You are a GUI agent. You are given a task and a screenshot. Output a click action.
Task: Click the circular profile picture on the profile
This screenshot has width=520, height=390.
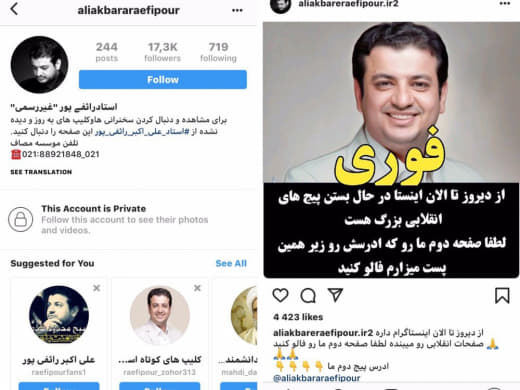point(39,65)
